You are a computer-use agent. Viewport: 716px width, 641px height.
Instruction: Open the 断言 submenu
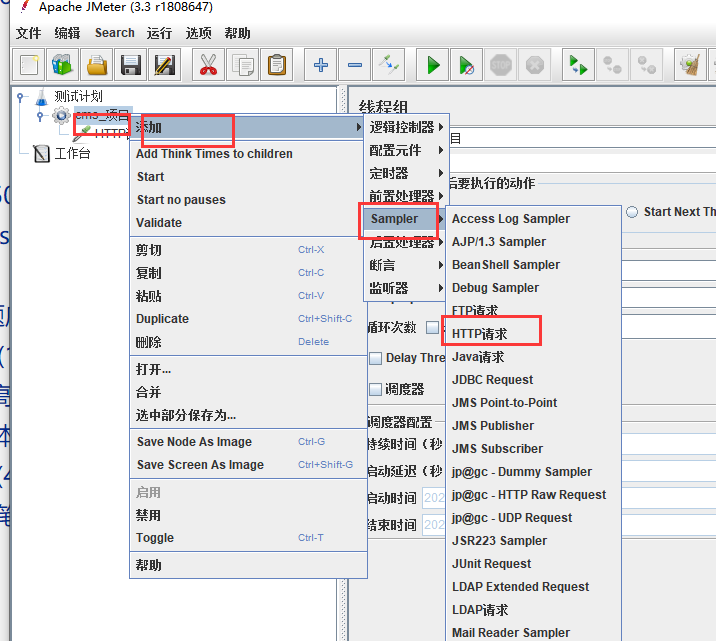click(405, 265)
